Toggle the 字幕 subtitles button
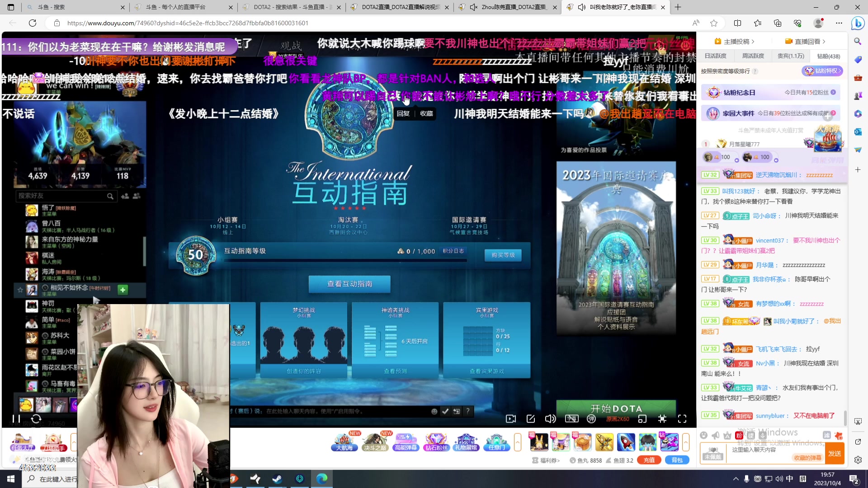Image resolution: width=868 pixels, height=488 pixels. (x=572, y=419)
